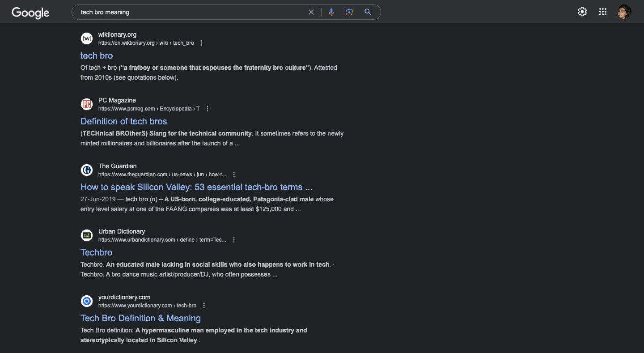Open the more options dots for the Urban Dictionary result
Image resolution: width=644 pixels, height=353 pixels.
point(233,240)
